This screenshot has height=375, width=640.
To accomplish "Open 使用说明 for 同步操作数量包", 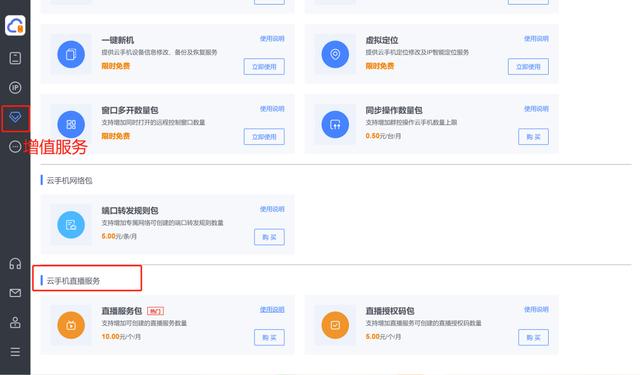I will click(x=536, y=109).
